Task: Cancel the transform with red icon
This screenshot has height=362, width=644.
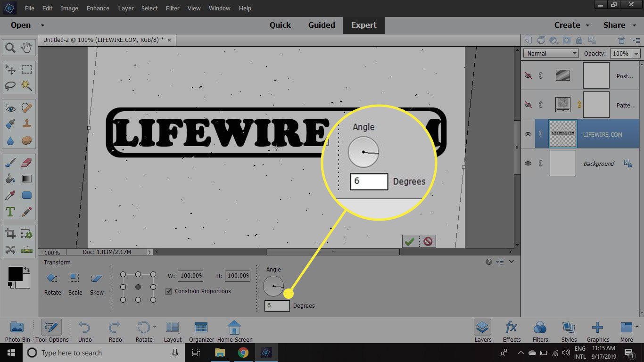Action: [x=428, y=241]
